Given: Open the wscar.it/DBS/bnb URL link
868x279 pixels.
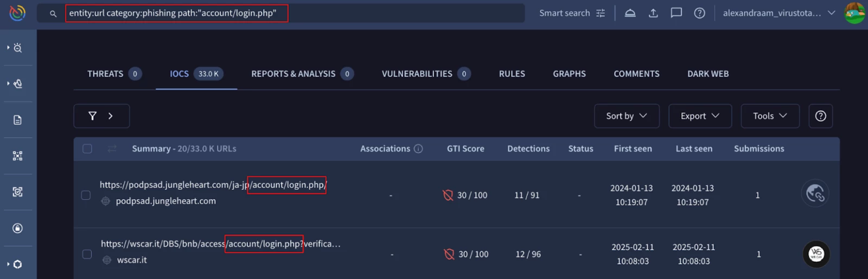Looking at the screenshot, I should click(x=221, y=244).
